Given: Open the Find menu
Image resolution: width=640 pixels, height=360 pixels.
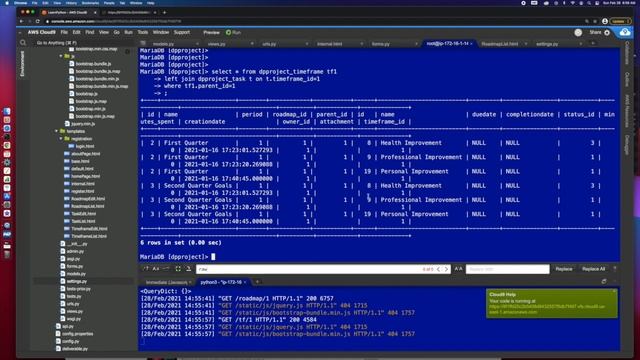Looking at the screenshot, I should pos(89,32).
